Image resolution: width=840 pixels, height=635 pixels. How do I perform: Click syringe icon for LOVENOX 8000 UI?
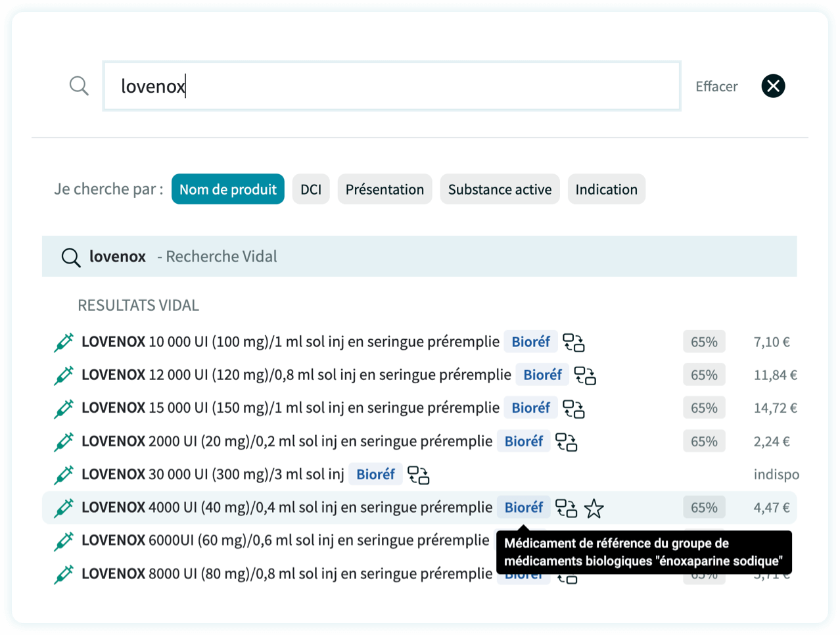click(x=63, y=574)
